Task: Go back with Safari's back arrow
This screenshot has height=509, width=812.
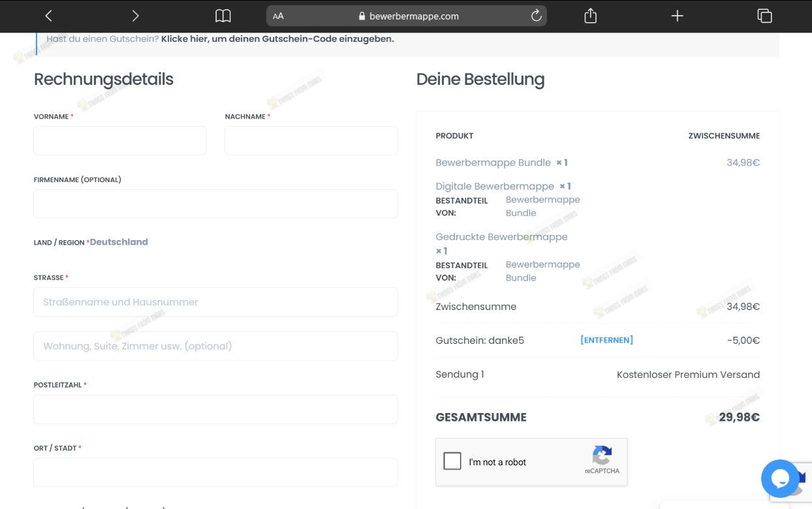Action: coord(48,16)
